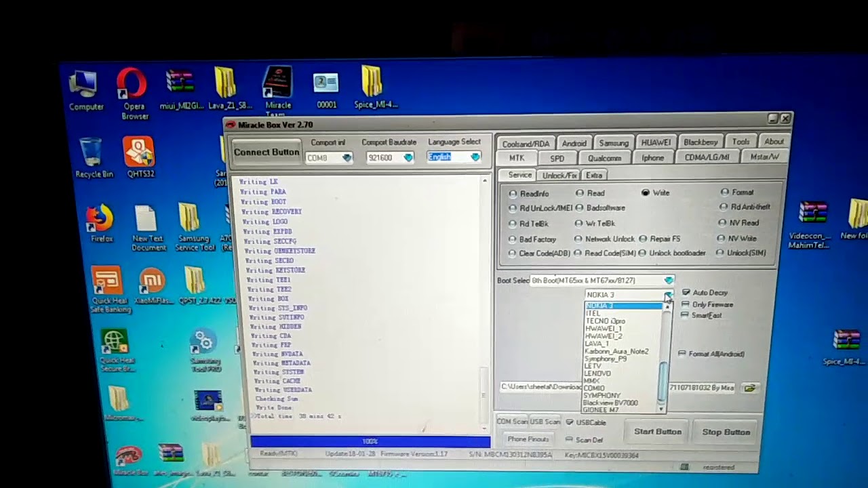This screenshot has width=868, height=488.
Task: Browse for firmware file with folder icon
Action: 749,388
